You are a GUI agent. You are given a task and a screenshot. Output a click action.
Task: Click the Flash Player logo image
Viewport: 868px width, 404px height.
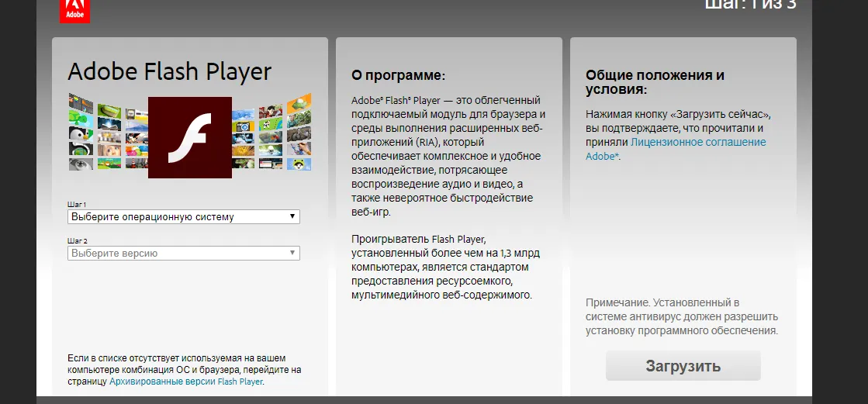tap(190, 138)
